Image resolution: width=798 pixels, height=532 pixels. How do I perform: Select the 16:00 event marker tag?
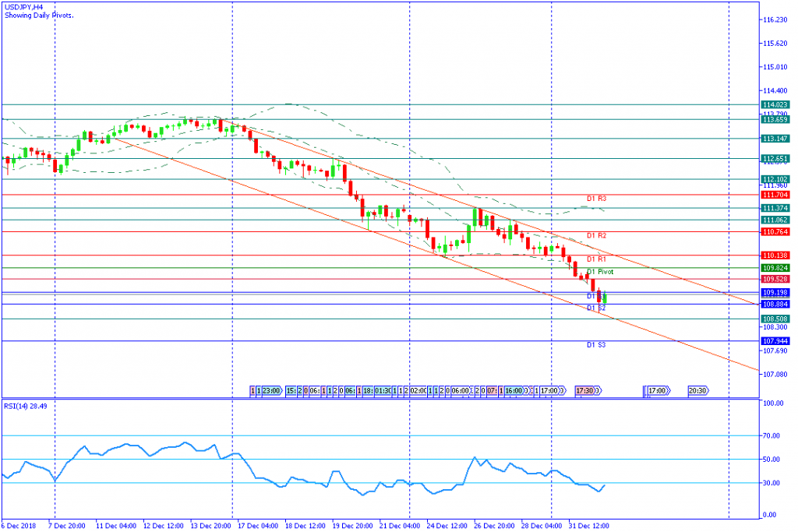click(x=514, y=390)
